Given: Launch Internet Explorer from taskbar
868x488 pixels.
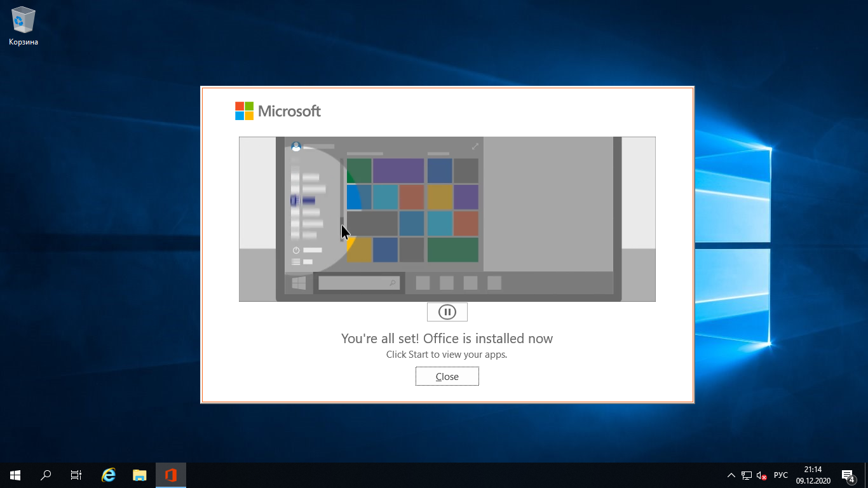Looking at the screenshot, I should 109,475.
